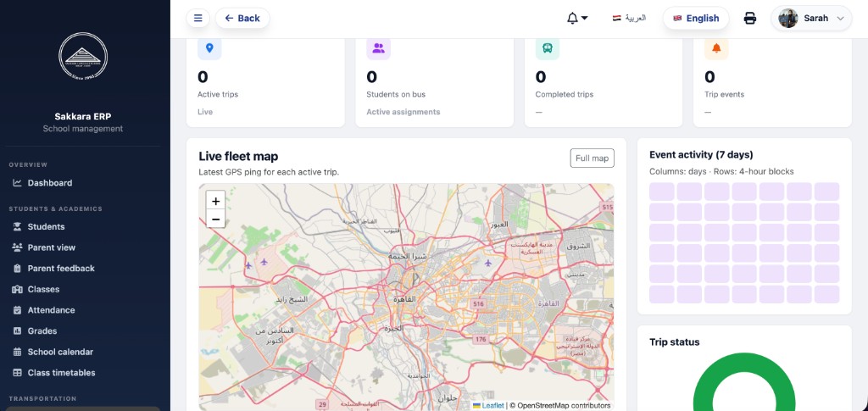Click the Completed trips bus icon
This screenshot has width=868, height=411.
pos(548,48)
